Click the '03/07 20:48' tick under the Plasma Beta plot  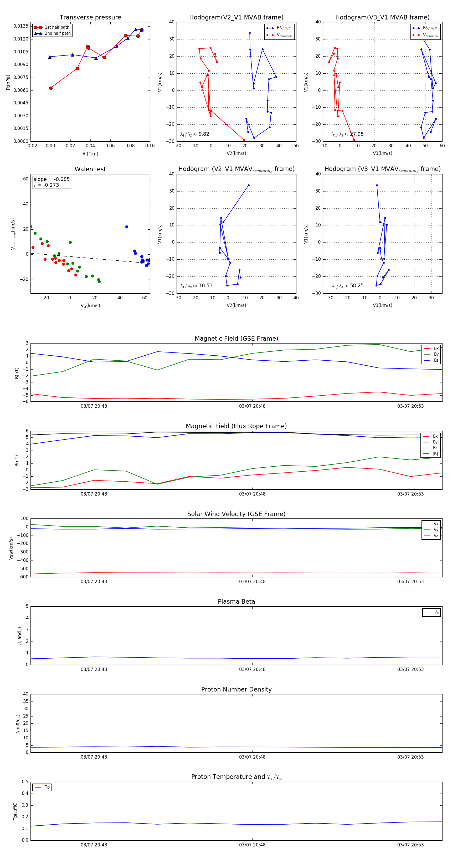pyautogui.click(x=252, y=669)
